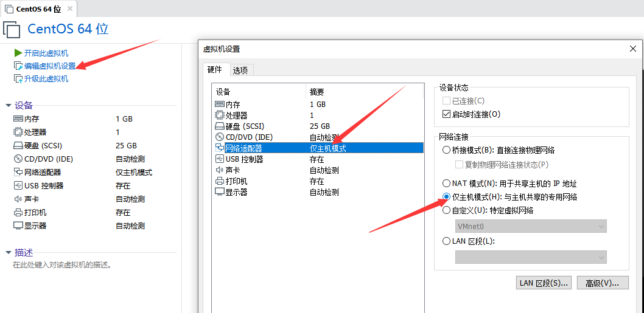
Task: Select the 自定义(U) radio button
Action: click(446, 210)
